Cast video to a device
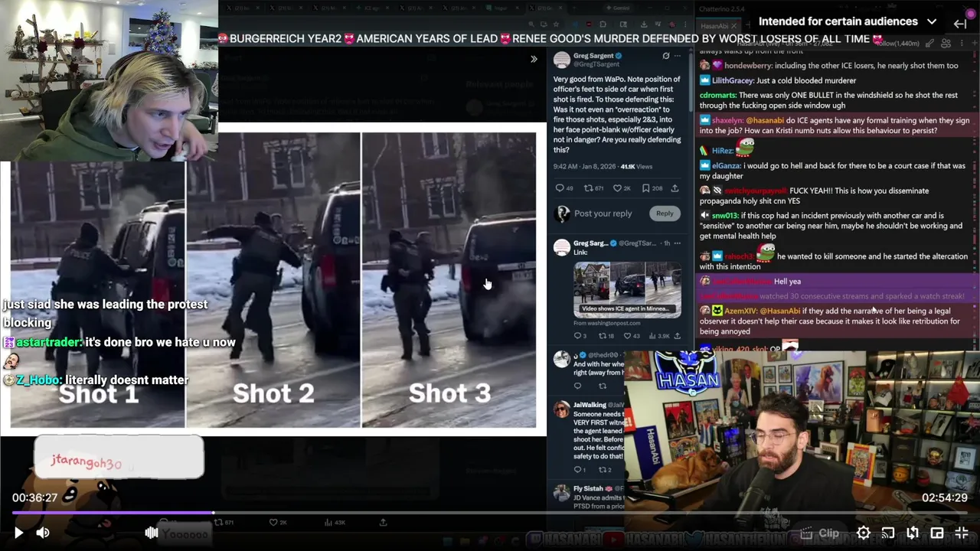This screenshot has width=980, height=551. point(888,533)
